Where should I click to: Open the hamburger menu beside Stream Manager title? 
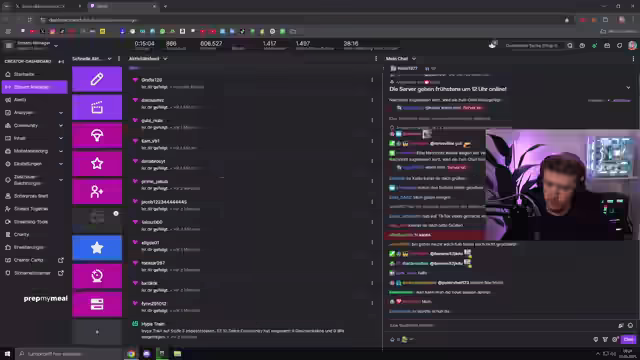tap(9, 45)
